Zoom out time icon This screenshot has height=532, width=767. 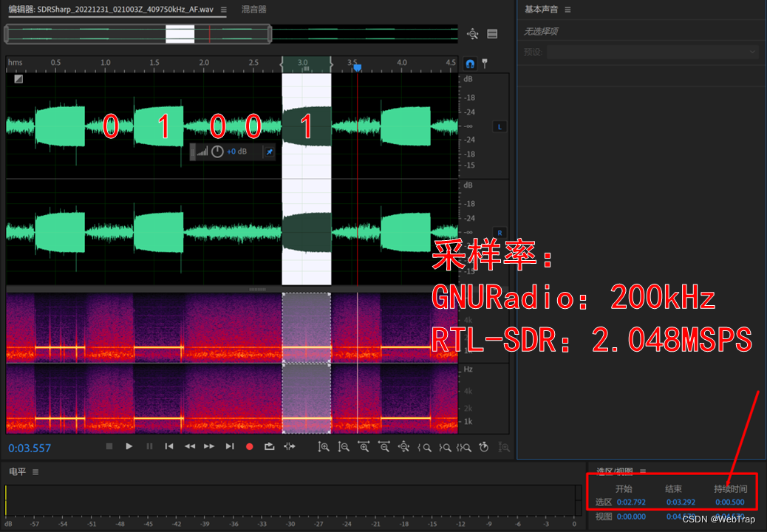pos(383,446)
